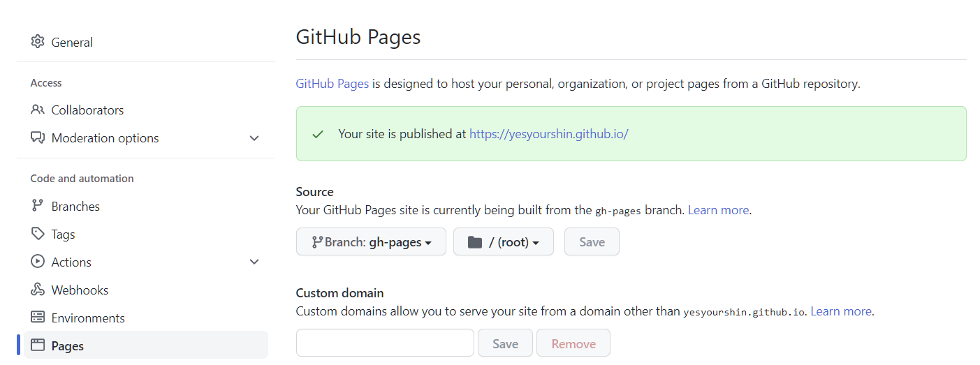
Task: Expand the Moderation options chevron
Action: pyautogui.click(x=254, y=138)
